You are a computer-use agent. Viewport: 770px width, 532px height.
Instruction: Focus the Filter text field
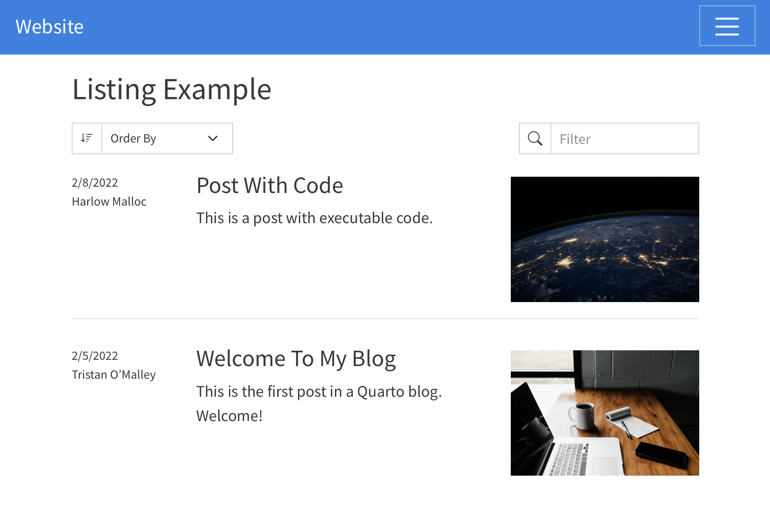point(624,139)
